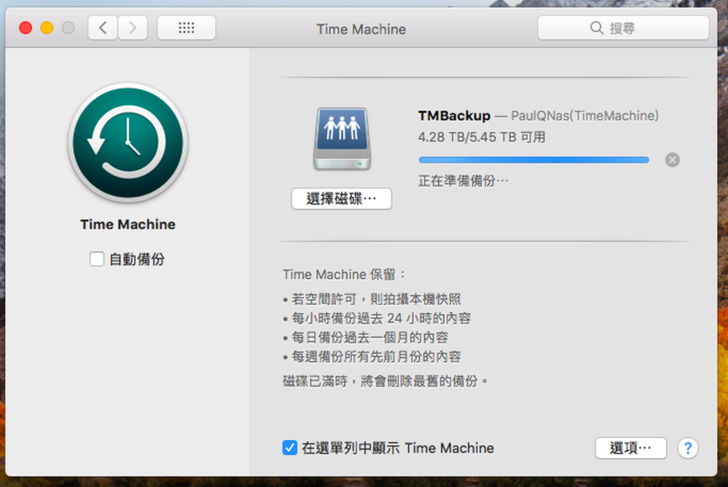Click the Time Machine 保留 heading
Screen dimensions: 728x487
tap(344, 274)
